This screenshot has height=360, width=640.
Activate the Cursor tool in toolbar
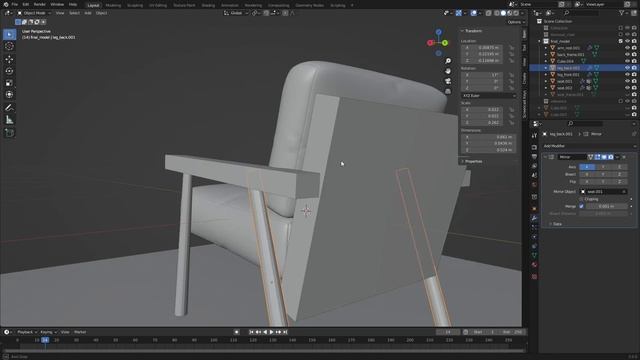9,46
